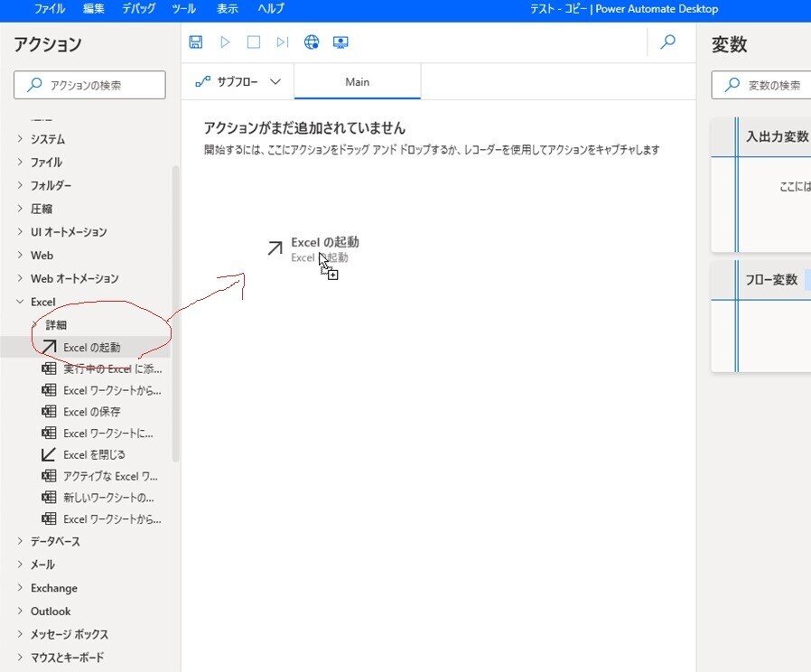
Task: Save the flow with the save icon
Action: (195, 42)
